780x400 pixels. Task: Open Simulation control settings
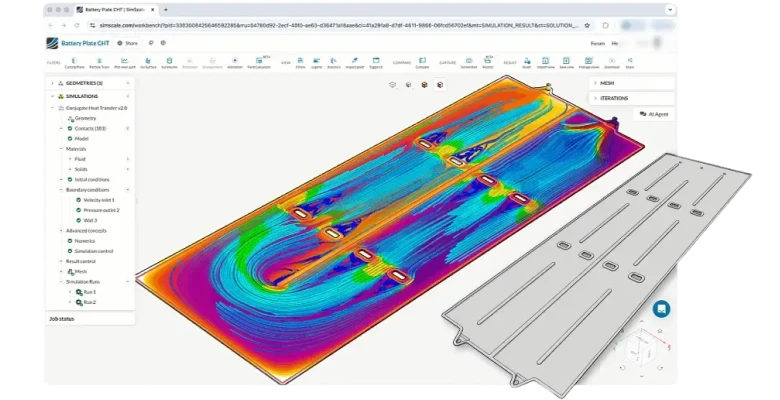tap(94, 251)
